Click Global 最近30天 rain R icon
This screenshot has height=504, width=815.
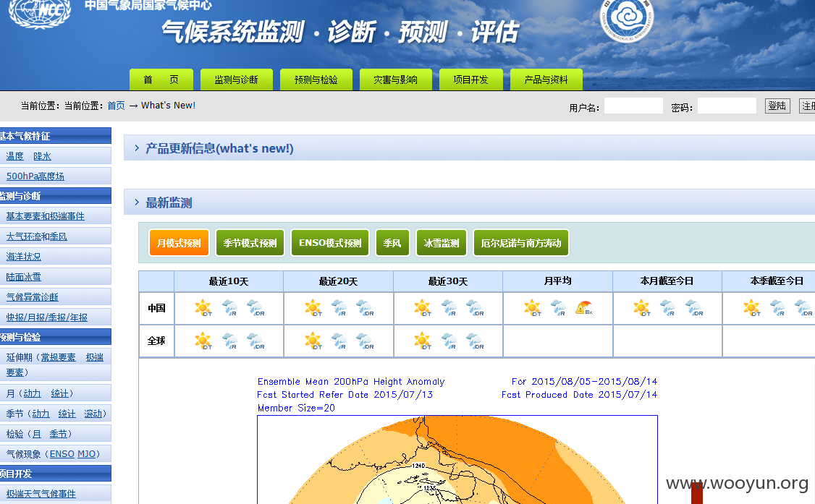point(449,341)
